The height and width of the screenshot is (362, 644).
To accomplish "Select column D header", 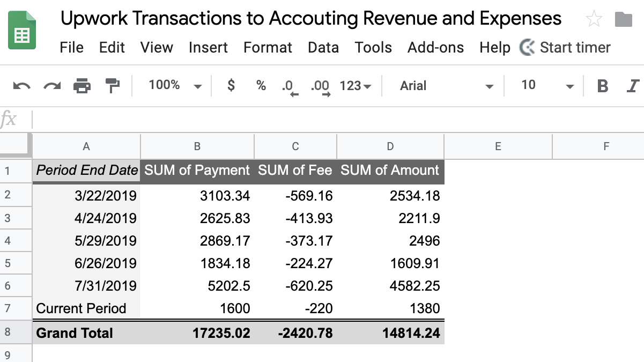I will click(x=390, y=146).
